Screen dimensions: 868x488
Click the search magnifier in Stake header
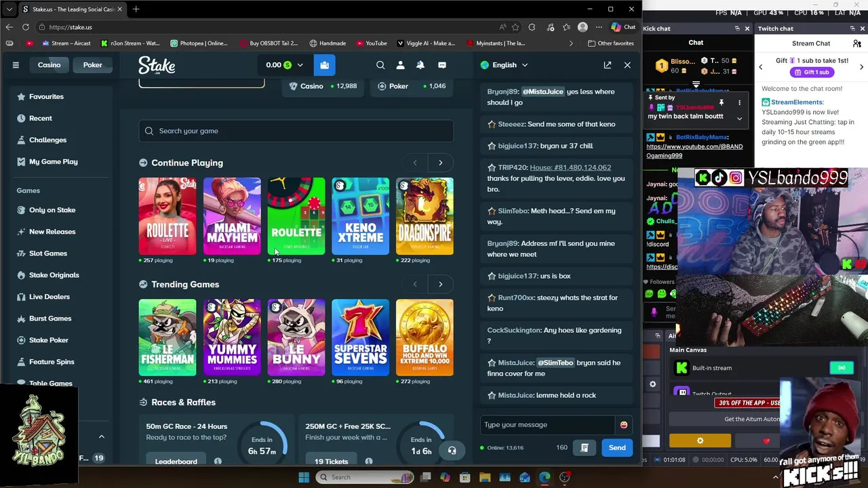380,65
